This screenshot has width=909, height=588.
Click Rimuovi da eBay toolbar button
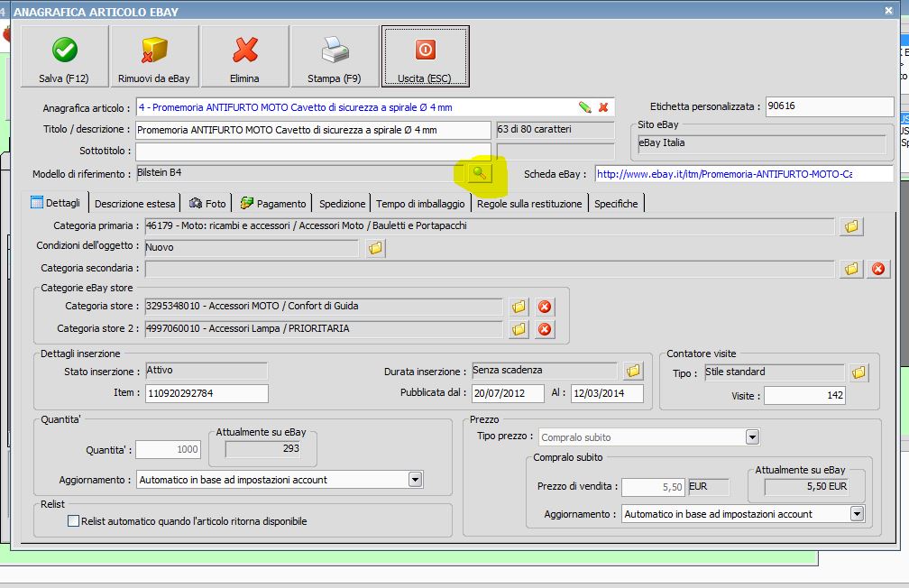[x=154, y=57]
